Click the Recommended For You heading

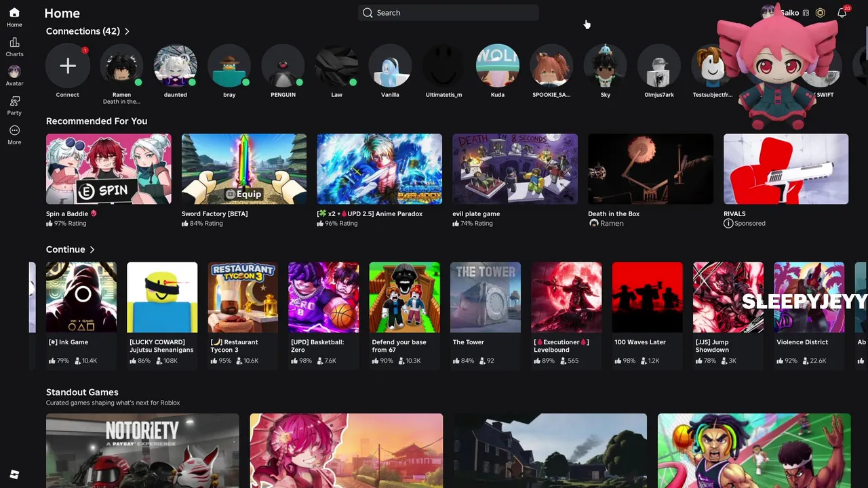pos(96,121)
